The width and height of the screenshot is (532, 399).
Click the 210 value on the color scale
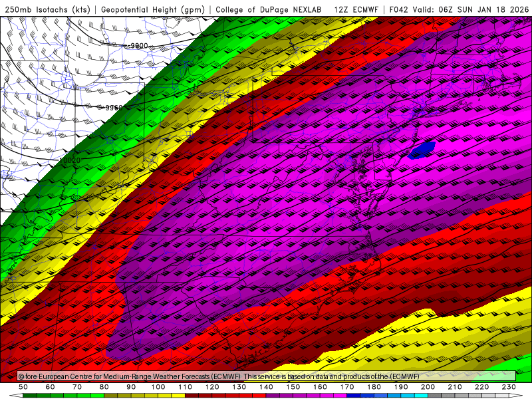[x=455, y=387]
